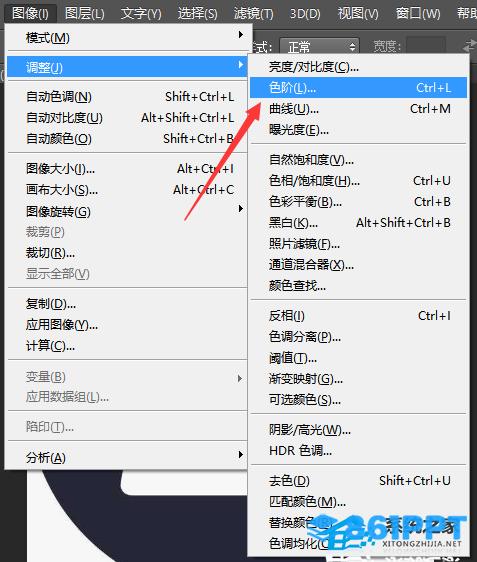The height and width of the screenshot is (562, 477).
Task: Open the 图层(L) menu in menu bar
Action: pos(85,14)
